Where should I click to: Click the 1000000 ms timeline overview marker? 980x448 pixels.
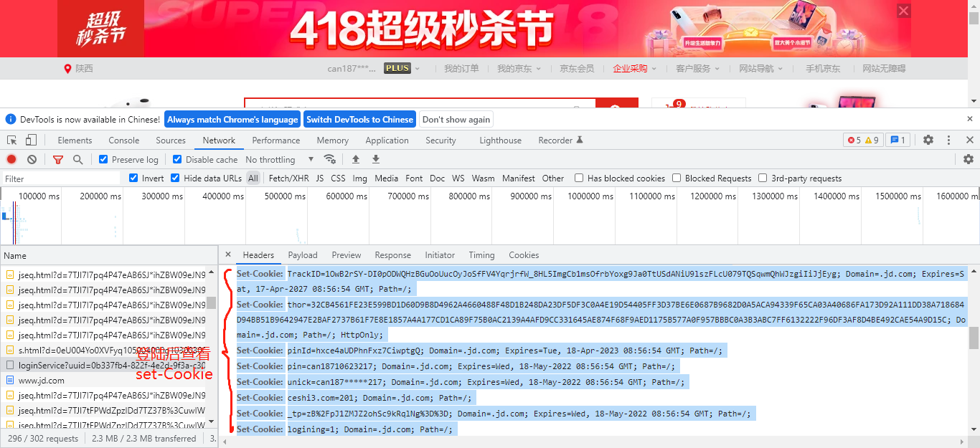(x=590, y=196)
